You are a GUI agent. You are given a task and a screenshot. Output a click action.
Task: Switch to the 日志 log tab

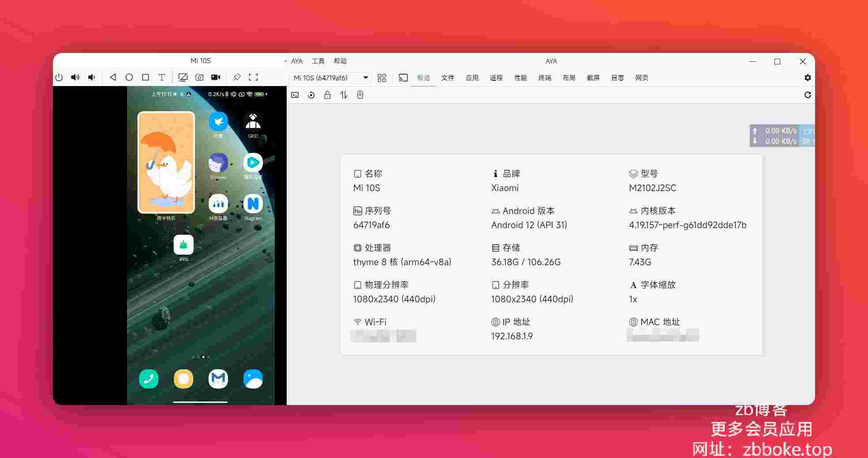[617, 78]
